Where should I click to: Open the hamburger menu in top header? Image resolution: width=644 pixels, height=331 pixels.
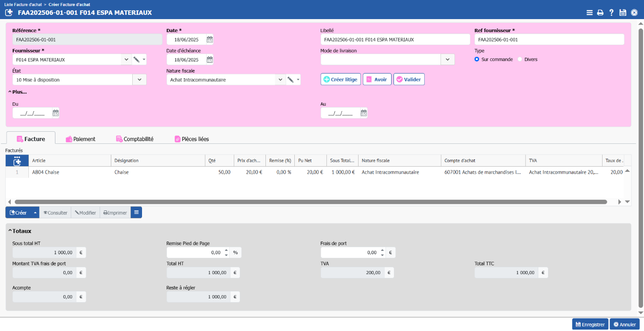(590, 13)
